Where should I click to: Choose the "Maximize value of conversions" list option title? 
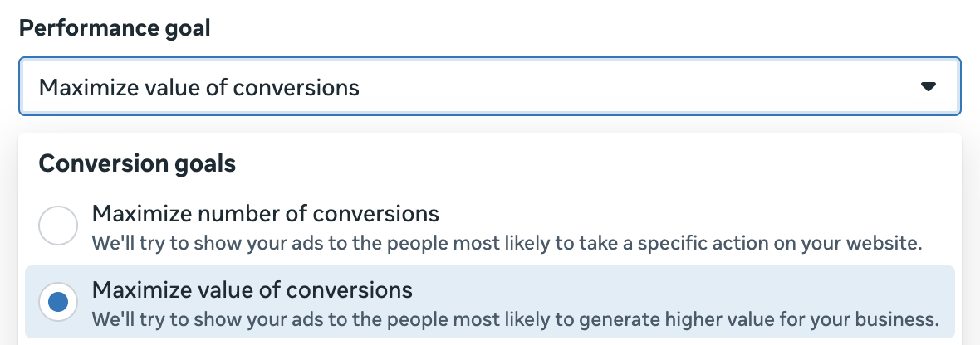[252, 290]
